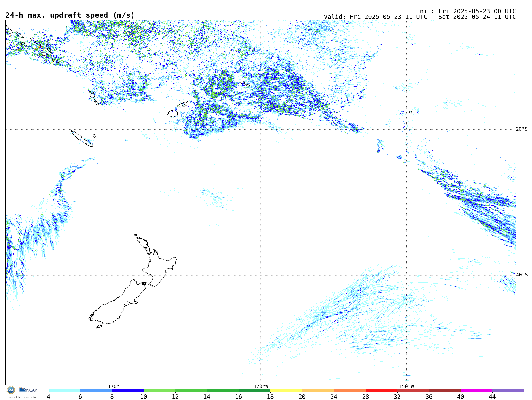
Task: Click the colorbar tick label '20'
Action: click(302, 397)
